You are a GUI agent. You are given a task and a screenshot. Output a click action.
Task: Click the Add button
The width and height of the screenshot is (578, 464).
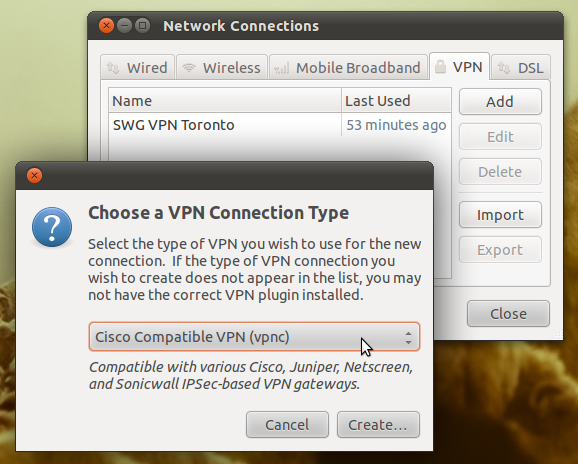(500, 102)
